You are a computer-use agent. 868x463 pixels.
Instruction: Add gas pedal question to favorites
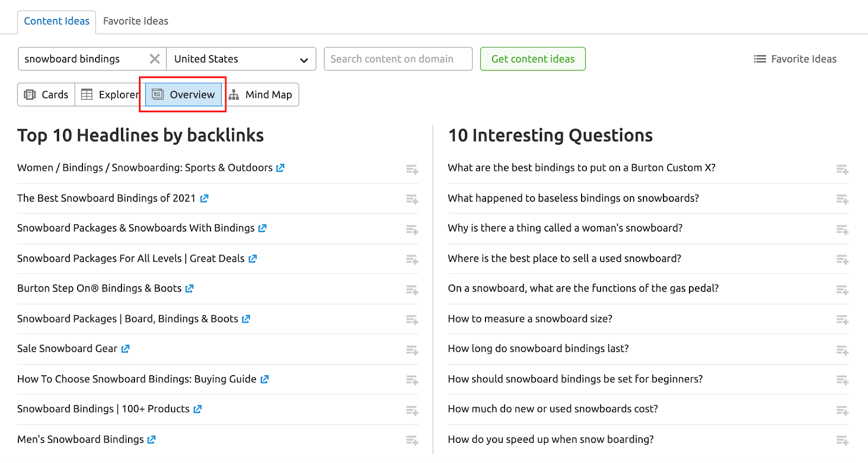pyautogui.click(x=843, y=290)
